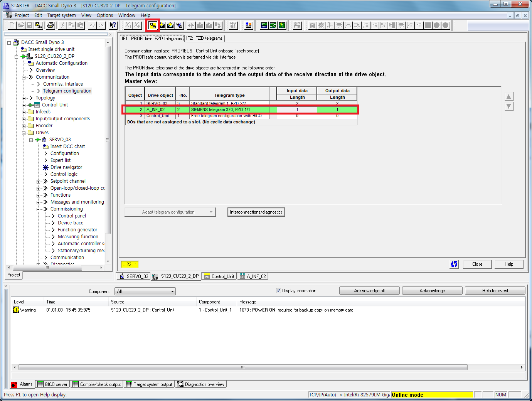Switch to the A_INF_02 window tab
Image resolution: width=532 pixels, height=401 pixels.
(253, 276)
